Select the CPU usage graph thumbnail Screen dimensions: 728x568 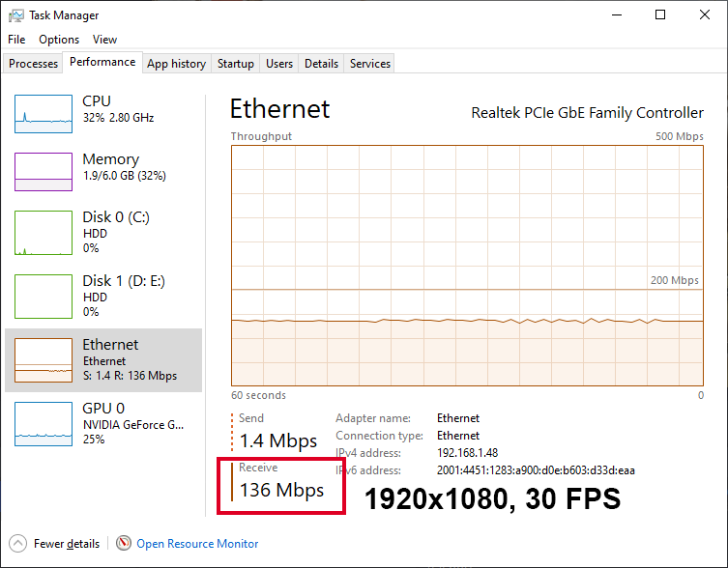[x=44, y=114]
